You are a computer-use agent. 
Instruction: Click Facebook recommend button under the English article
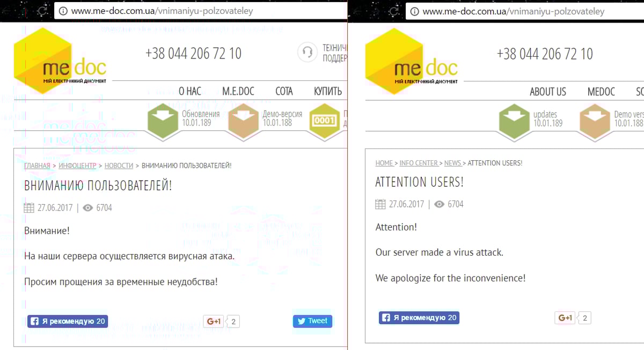[419, 318]
